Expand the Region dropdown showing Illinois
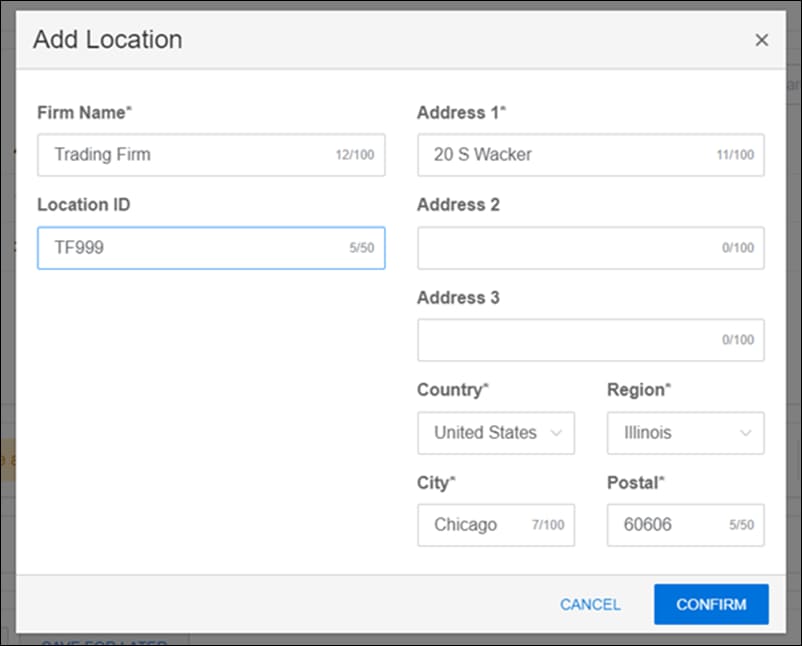 685,433
